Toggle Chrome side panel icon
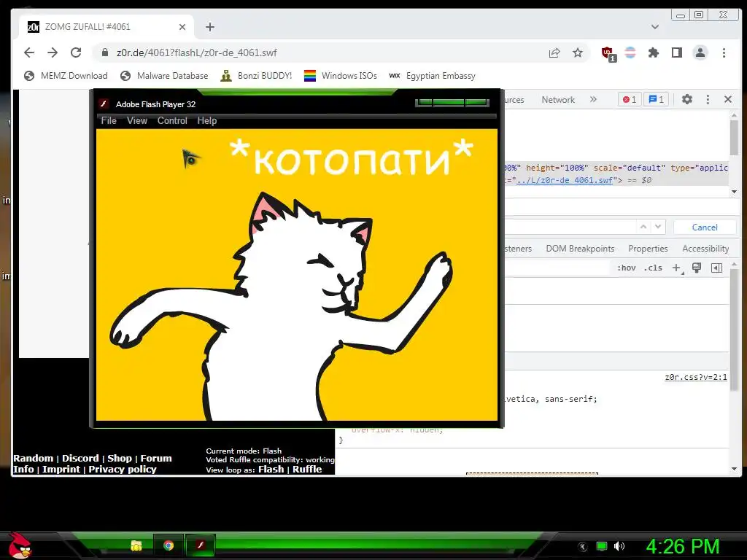The height and width of the screenshot is (560, 747). (676, 52)
